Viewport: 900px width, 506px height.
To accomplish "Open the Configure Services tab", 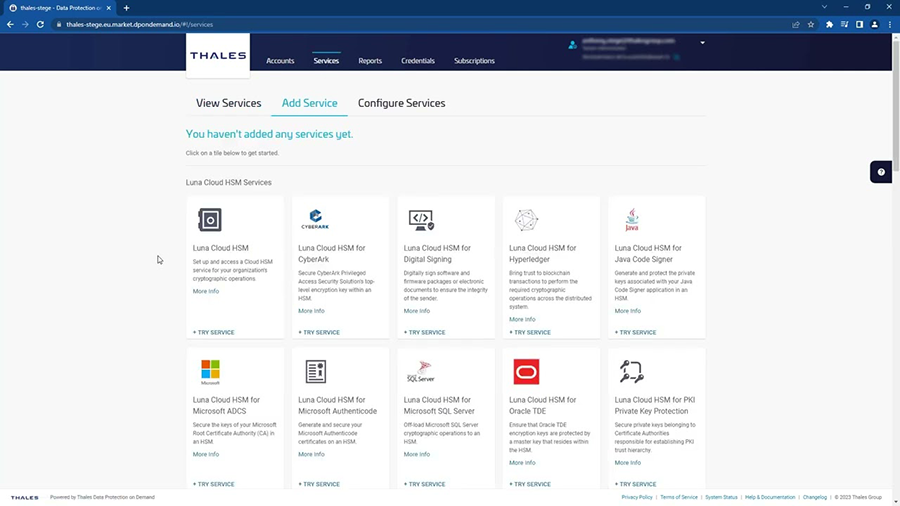I will tap(401, 103).
